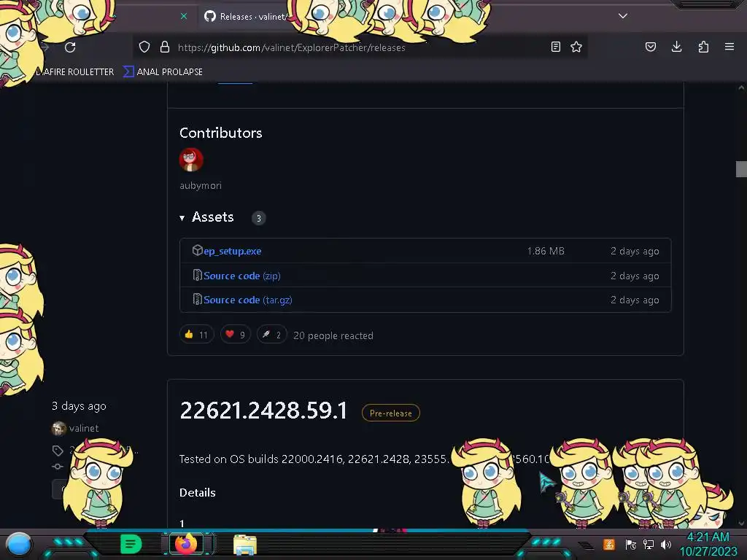The width and height of the screenshot is (747, 560).
Task: Click the package icon beside ep_setup.exe
Action: (x=197, y=251)
